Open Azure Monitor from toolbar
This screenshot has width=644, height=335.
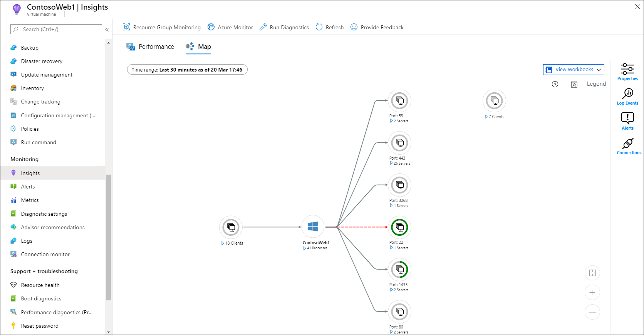click(230, 27)
